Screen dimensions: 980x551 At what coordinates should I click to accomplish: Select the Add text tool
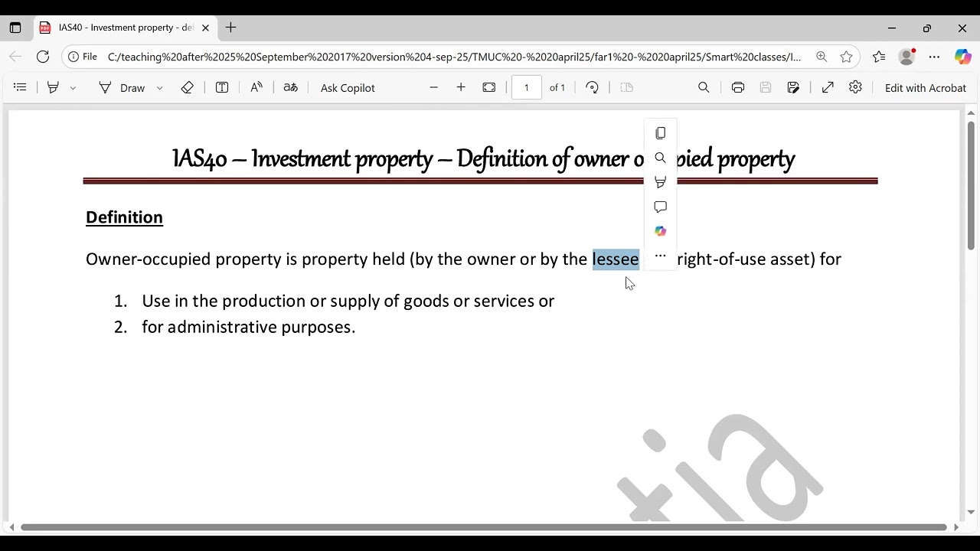click(222, 87)
